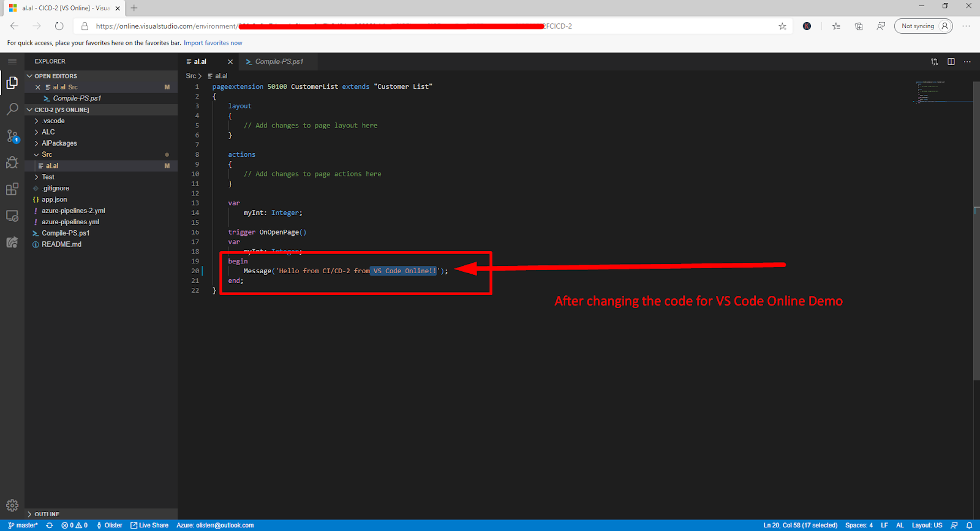Open notifications bell in status bar
This screenshot has width=980, height=531.
(x=970, y=525)
